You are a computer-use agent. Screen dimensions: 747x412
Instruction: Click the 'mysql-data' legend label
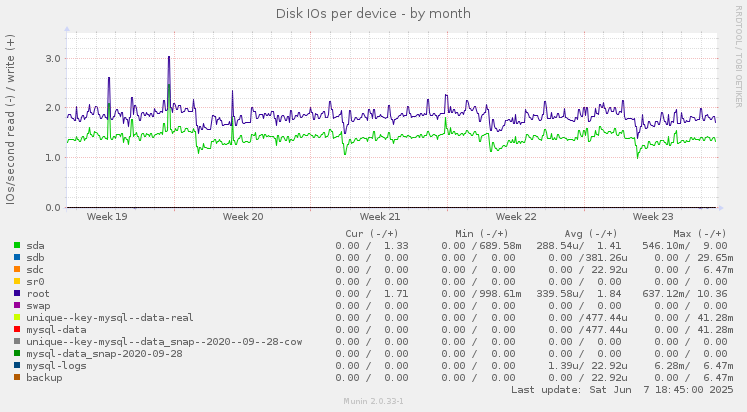(x=56, y=330)
